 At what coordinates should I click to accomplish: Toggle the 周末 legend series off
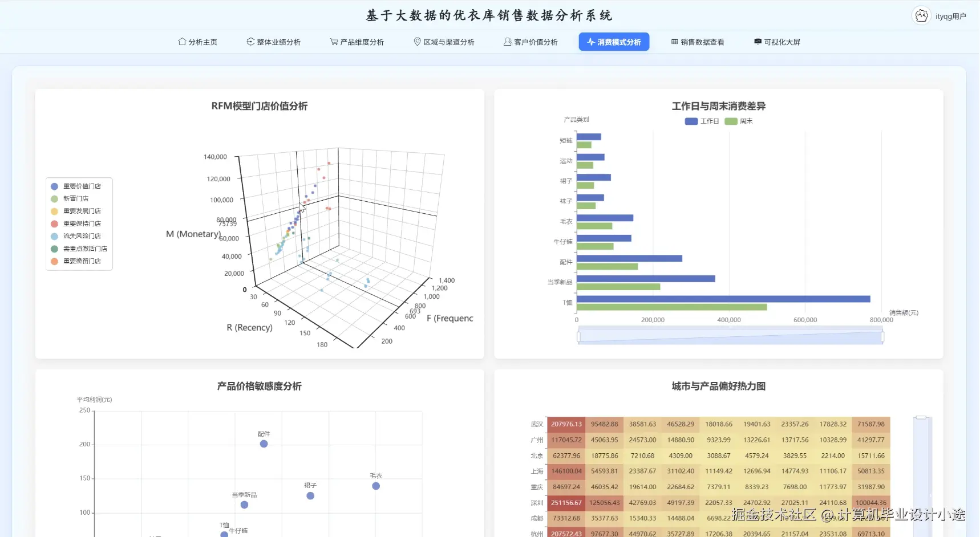click(739, 121)
